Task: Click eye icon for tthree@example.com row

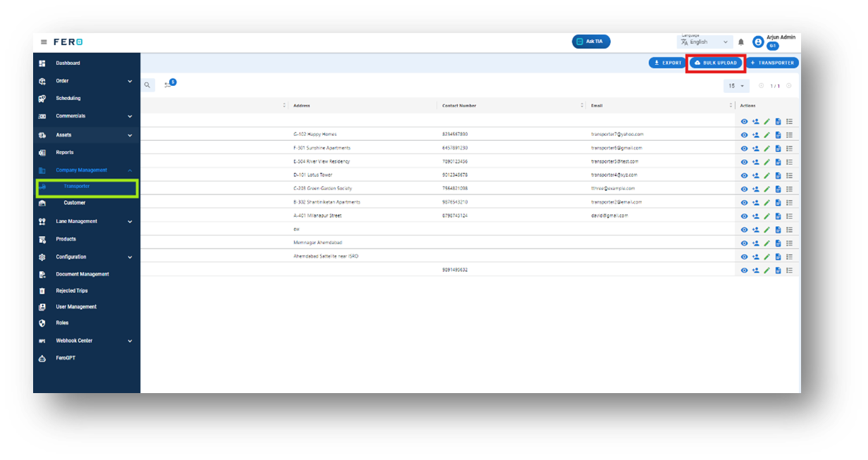Action: pyautogui.click(x=744, y=189)
